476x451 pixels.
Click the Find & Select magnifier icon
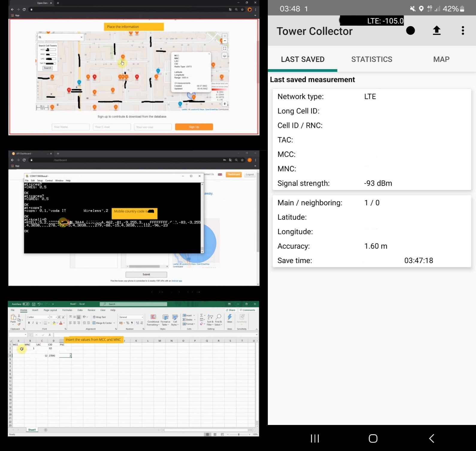[219, 317]
